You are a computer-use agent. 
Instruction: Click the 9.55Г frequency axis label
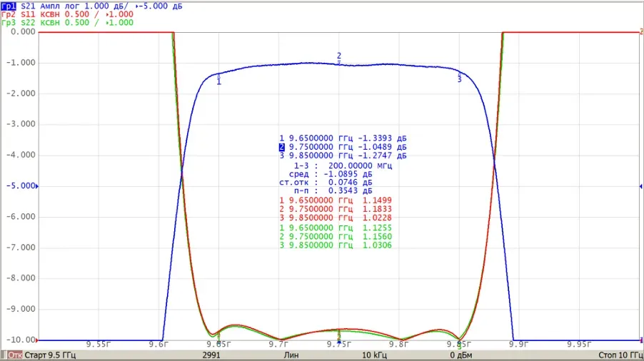[98, 344]
